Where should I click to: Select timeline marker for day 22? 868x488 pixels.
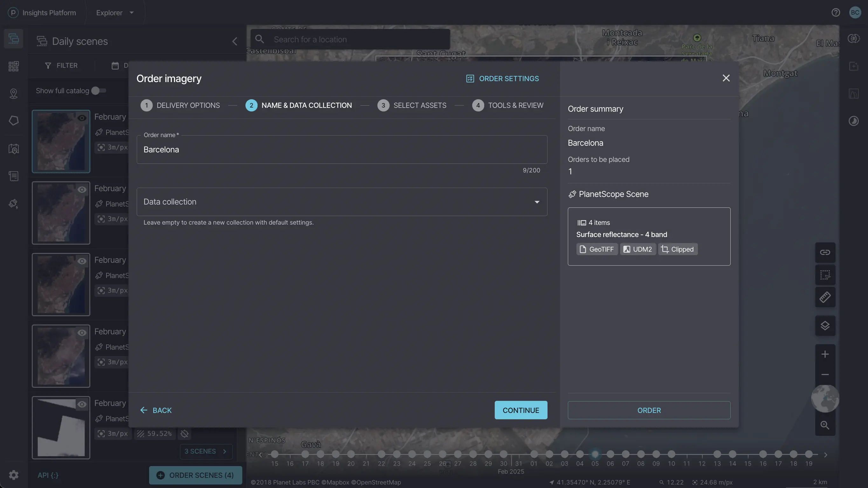pyautogui.click(x=382, y=454)
